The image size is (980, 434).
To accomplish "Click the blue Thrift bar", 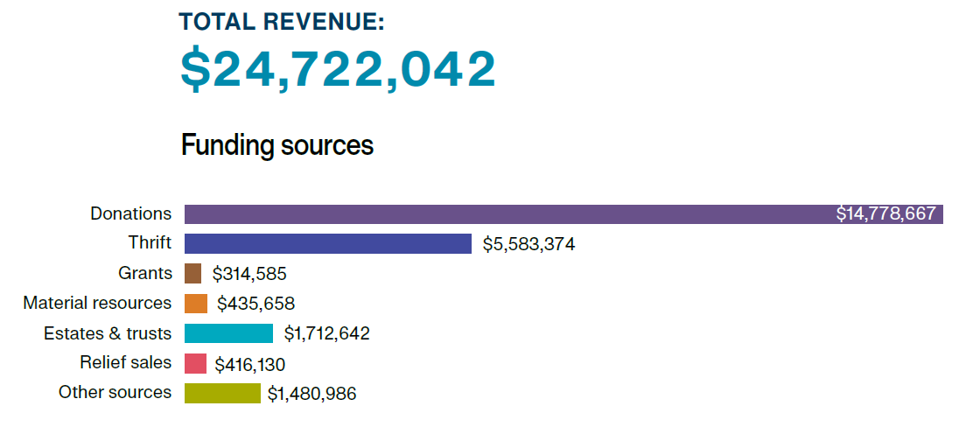I will 328,244.
